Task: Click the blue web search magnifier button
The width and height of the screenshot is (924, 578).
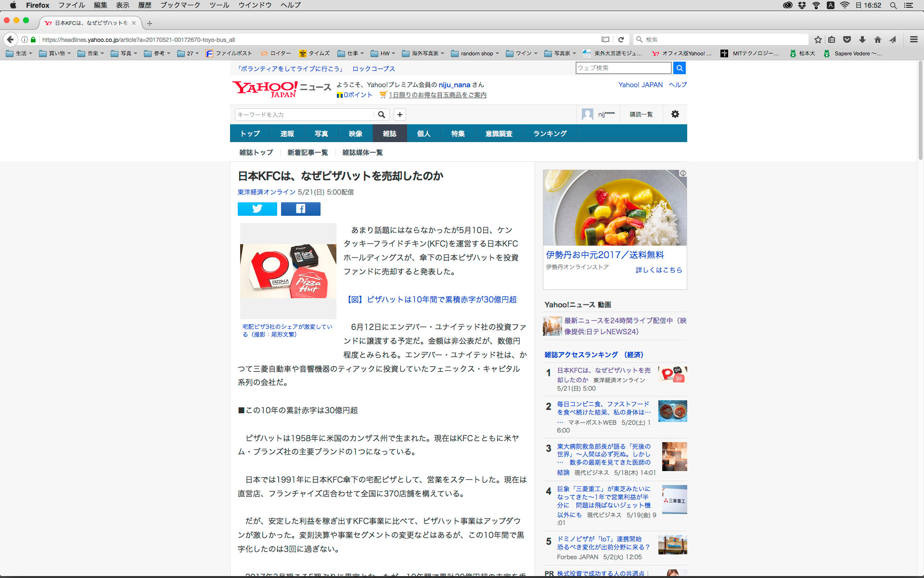Action: click(x=679, y=68)
